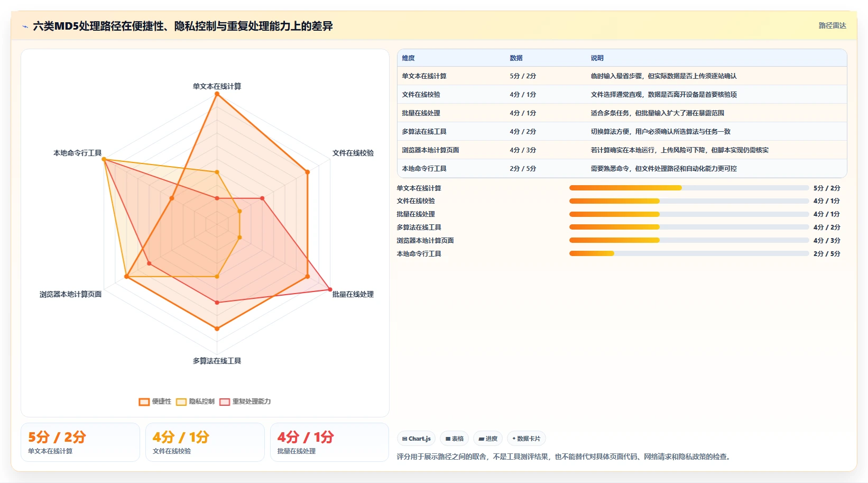Click the radar axis label 浏览器本地计算页面
This screenshot has height=483, width=868.
tap(70, 294)
